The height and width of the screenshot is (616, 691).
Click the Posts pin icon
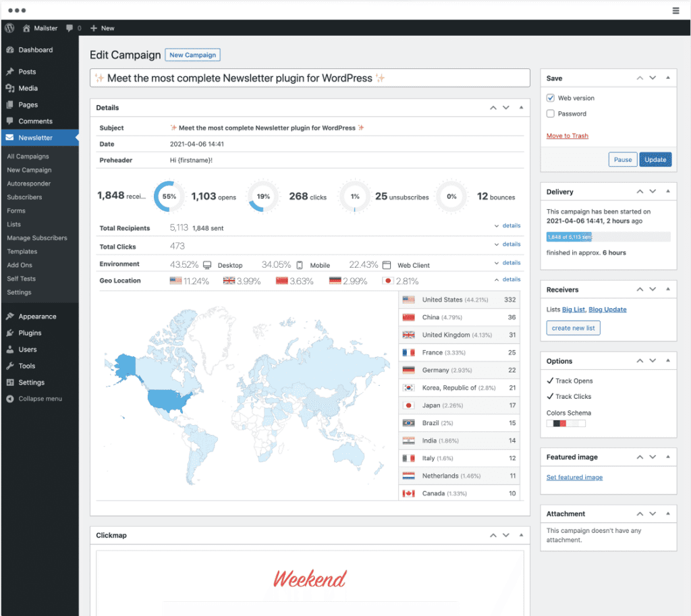pos(10,72)
